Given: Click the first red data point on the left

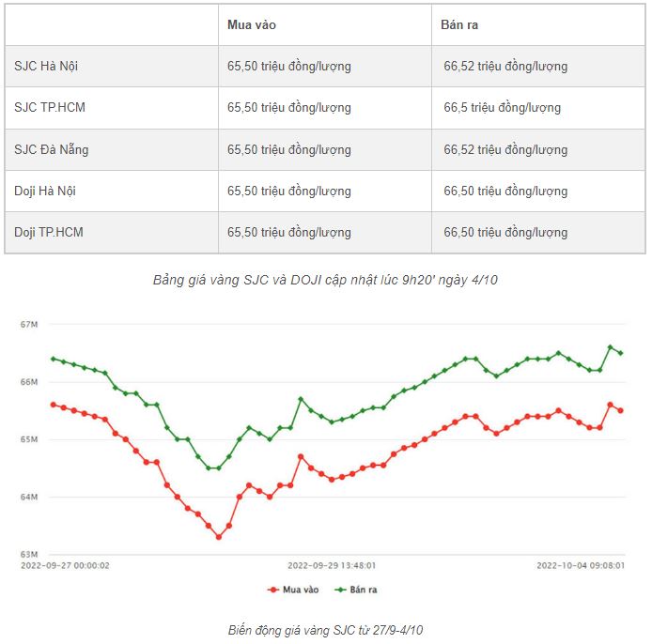Looking at the screenshot, I should pyautogui.click(x=53, y=405).
